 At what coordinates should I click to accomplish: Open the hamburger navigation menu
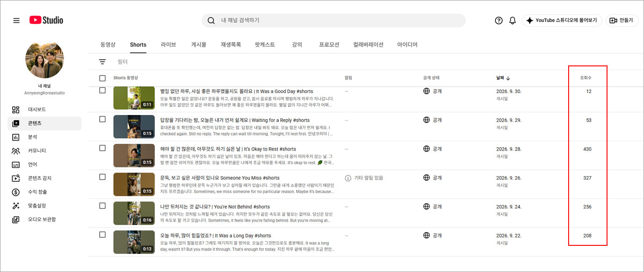[x=16, y=21]
